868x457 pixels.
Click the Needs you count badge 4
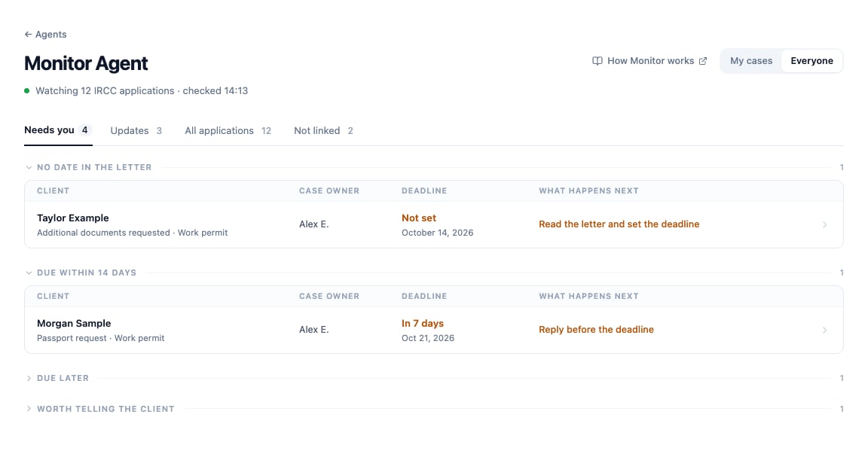pyautogui.click(x=84, y=130)
